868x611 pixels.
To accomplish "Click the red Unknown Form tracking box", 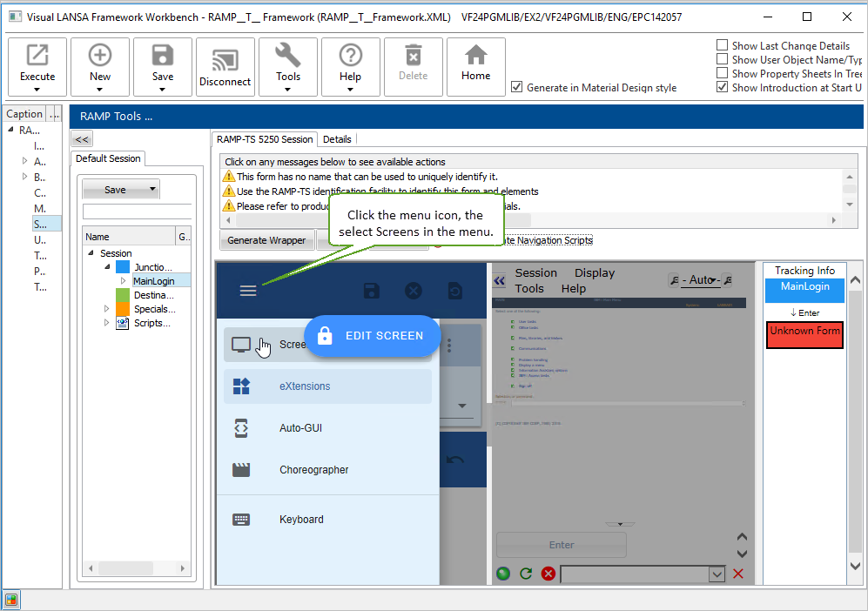I will click(x=804, y=335).
